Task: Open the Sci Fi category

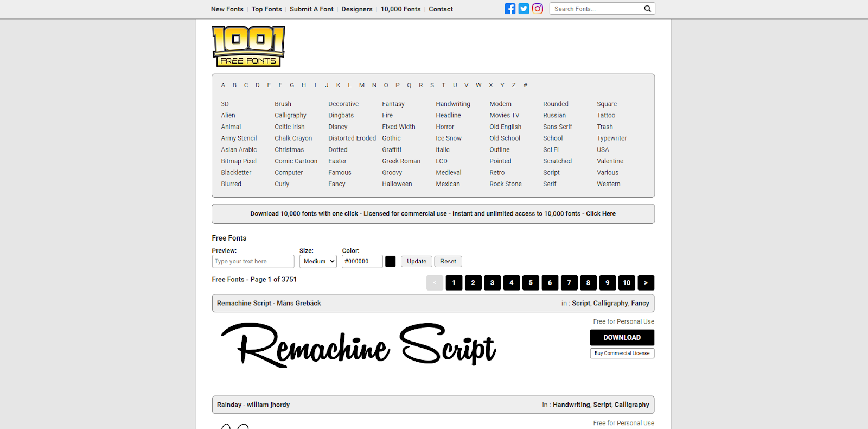Action: (x=551, y=149)
